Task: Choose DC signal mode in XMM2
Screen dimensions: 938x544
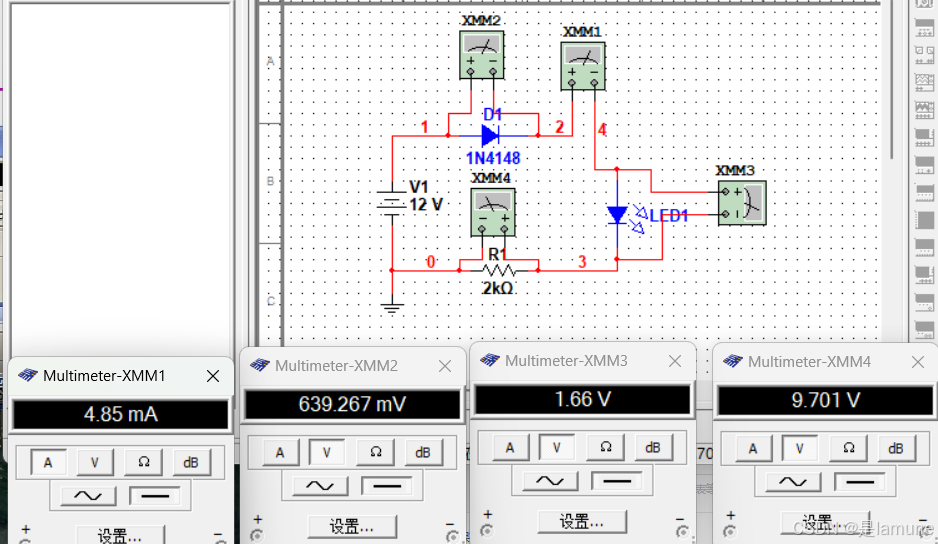Action: [x=387, y=485]
